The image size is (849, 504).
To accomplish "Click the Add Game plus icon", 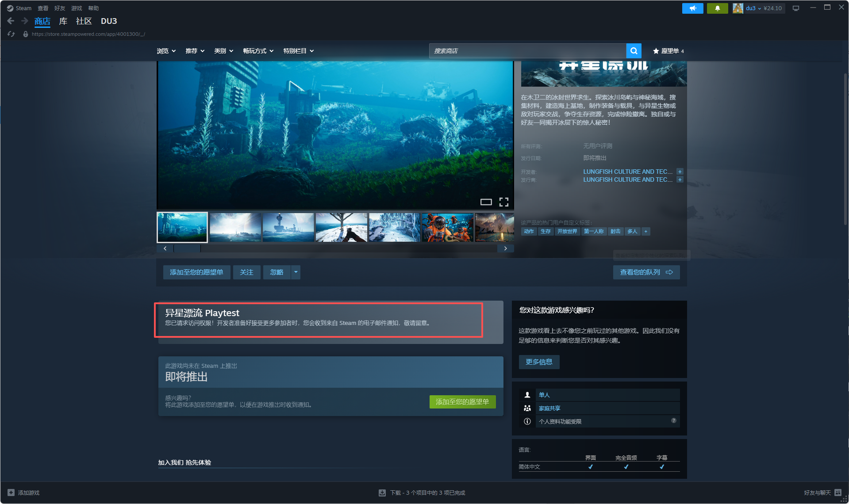I will point(11,493).
